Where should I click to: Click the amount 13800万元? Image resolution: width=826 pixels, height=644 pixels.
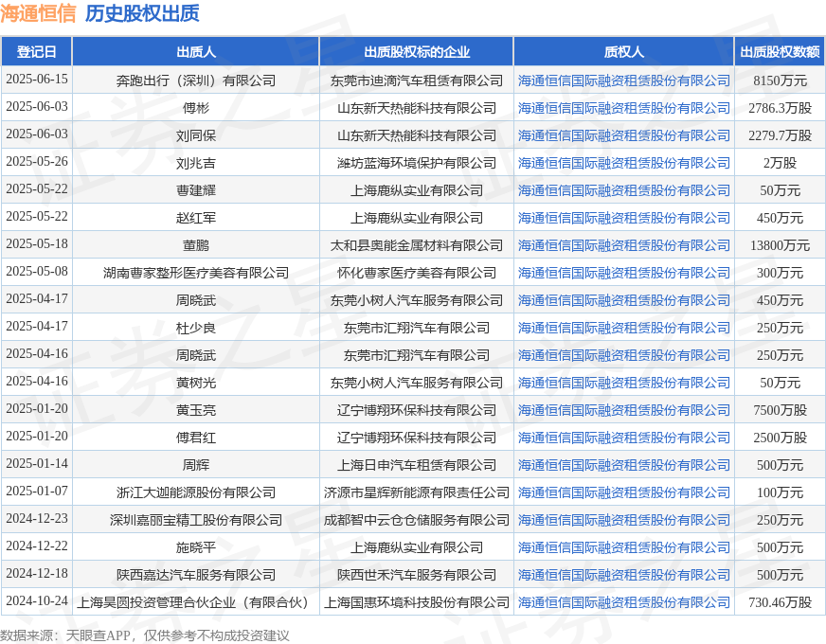[780, 245]
